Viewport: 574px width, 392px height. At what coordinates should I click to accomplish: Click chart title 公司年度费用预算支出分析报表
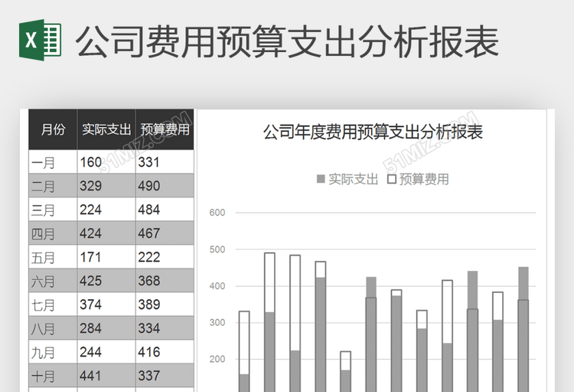(372, 132)
